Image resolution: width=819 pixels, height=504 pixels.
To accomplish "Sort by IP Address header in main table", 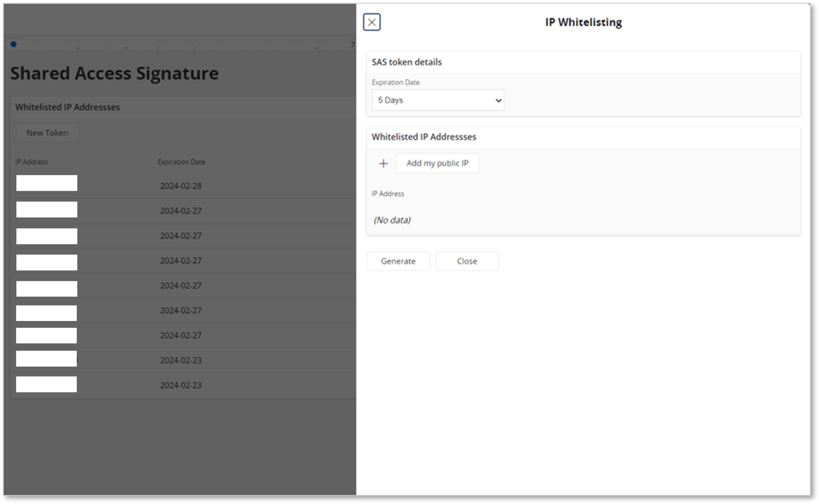I will click(31, 162).
